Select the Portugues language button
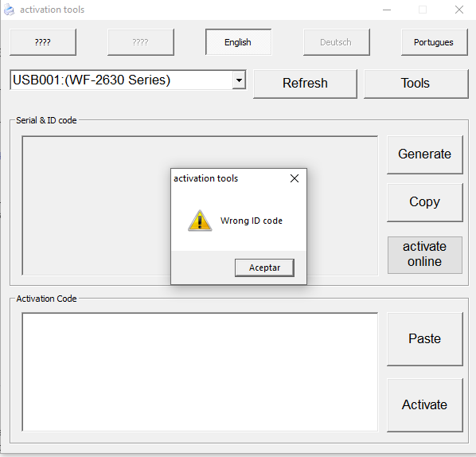Image resolution: width=476 pixels, height=457 pixels. coord(434,42)
